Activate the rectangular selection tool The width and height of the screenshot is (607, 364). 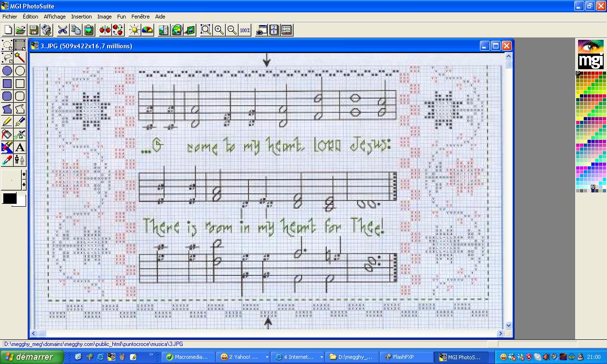[x=20, y=45]
